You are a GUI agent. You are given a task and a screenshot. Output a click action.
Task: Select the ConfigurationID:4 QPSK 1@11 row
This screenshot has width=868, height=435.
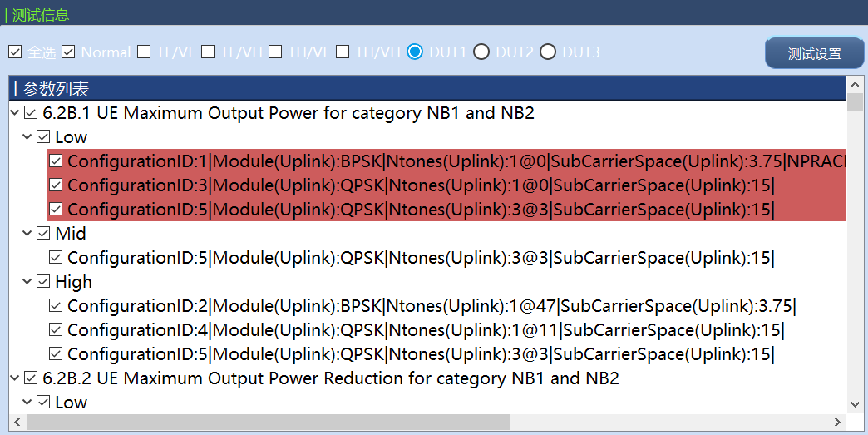tap(425, 330)
